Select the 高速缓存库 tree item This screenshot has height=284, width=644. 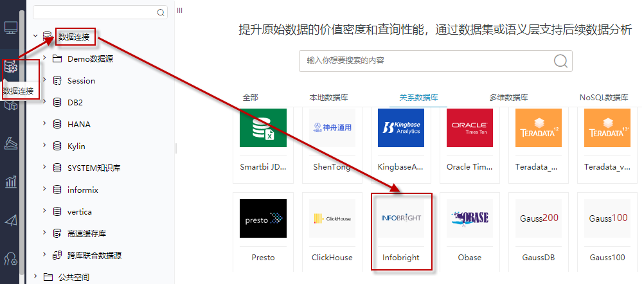click(x=87, y=234)
